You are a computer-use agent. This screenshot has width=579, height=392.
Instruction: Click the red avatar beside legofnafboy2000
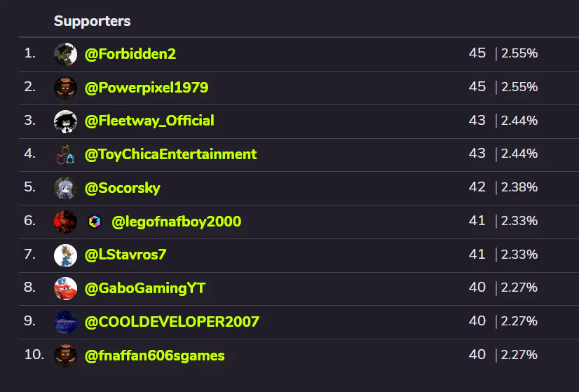pos(65,222)
